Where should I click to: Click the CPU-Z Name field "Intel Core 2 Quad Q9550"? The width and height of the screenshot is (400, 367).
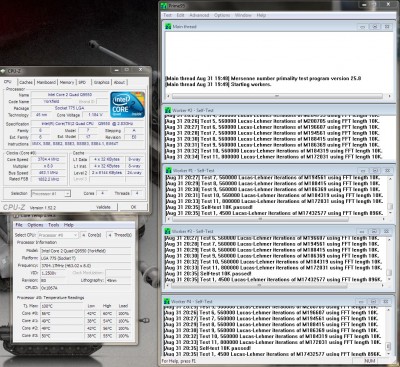(x=70, y=95)
